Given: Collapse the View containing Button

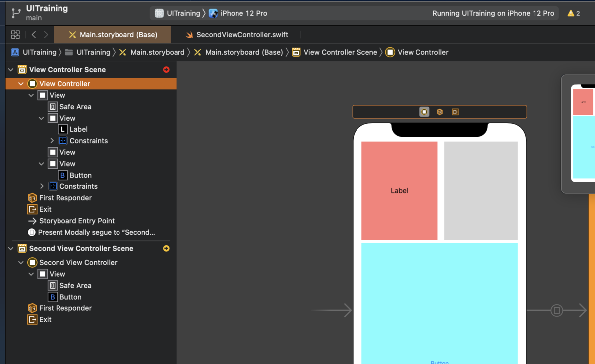Looking at the screenshot, I should coord(41,164).
